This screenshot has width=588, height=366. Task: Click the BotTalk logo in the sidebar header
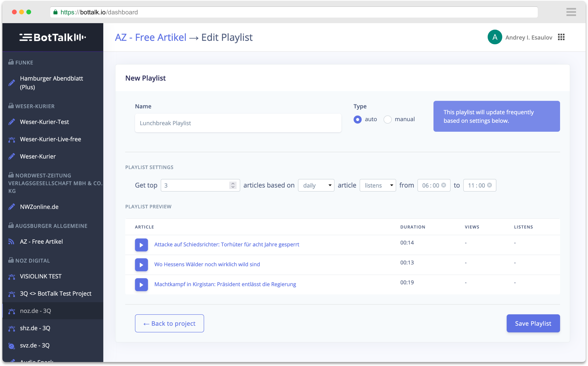pyautogui.click(x=53, y=37)
